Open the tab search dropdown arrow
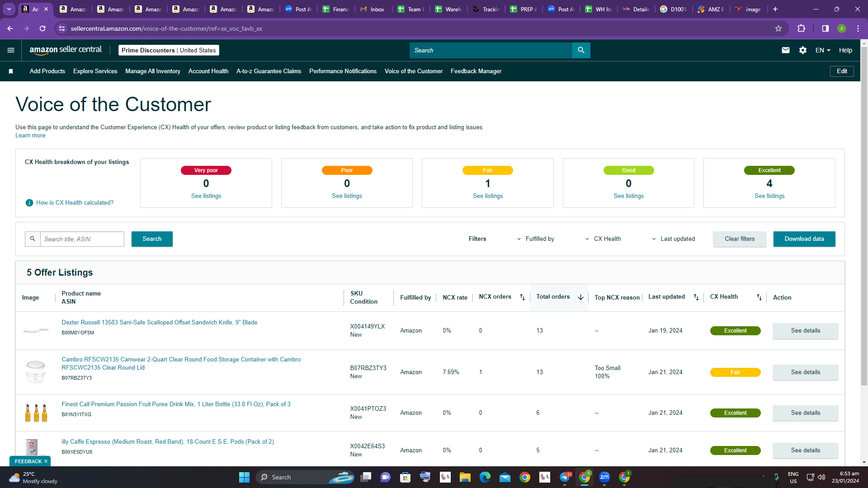Image resolution: width=868 pixels, height=488 pixels. 9,9
